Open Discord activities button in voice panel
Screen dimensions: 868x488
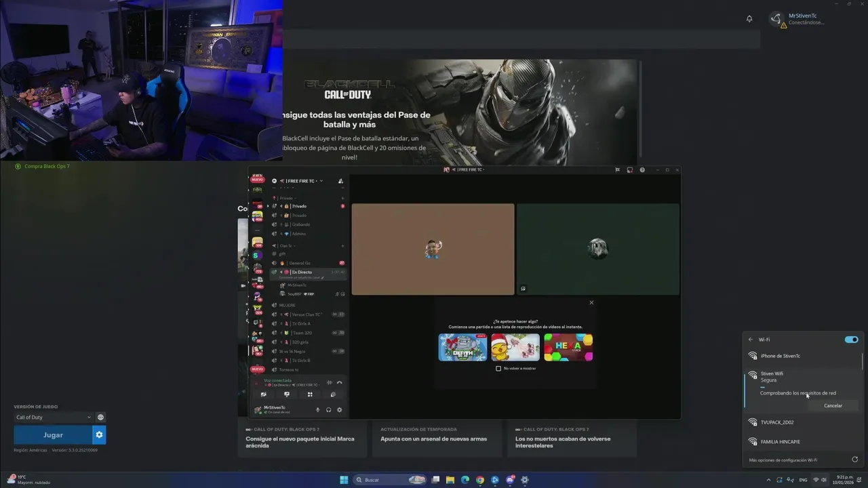pos(310,394)
